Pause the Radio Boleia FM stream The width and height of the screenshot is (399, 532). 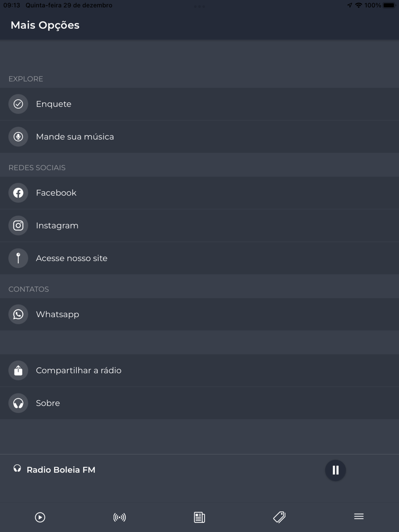[335, 470]
